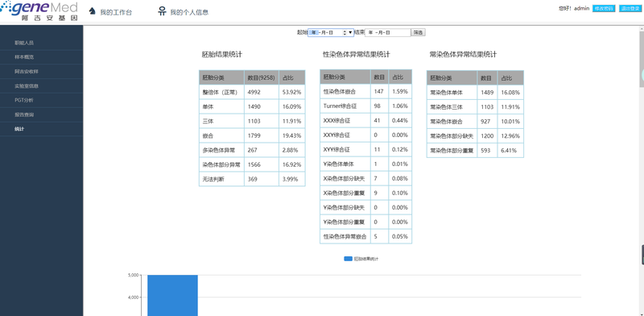Click 常染色体部分重复 row label

452,151
